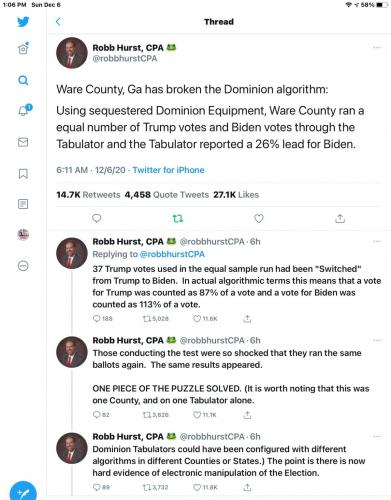Image resolution: width=391 pixels, height=500 pixels.
Task: View the 4,458 Quote Tweets list
Action: 167,195
